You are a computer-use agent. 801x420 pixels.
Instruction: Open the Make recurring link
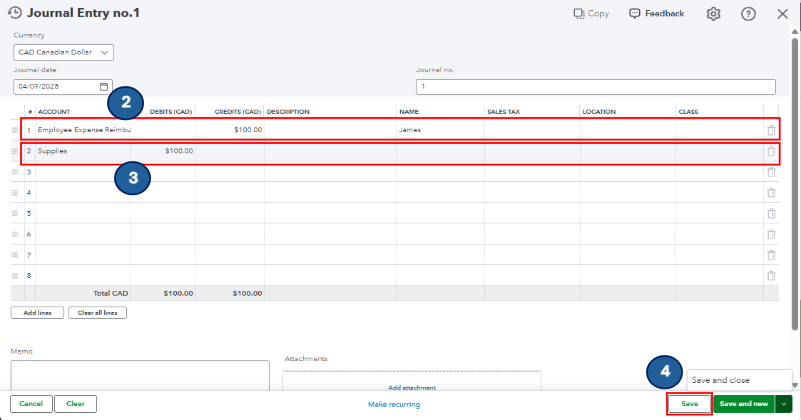pos(394,404)
